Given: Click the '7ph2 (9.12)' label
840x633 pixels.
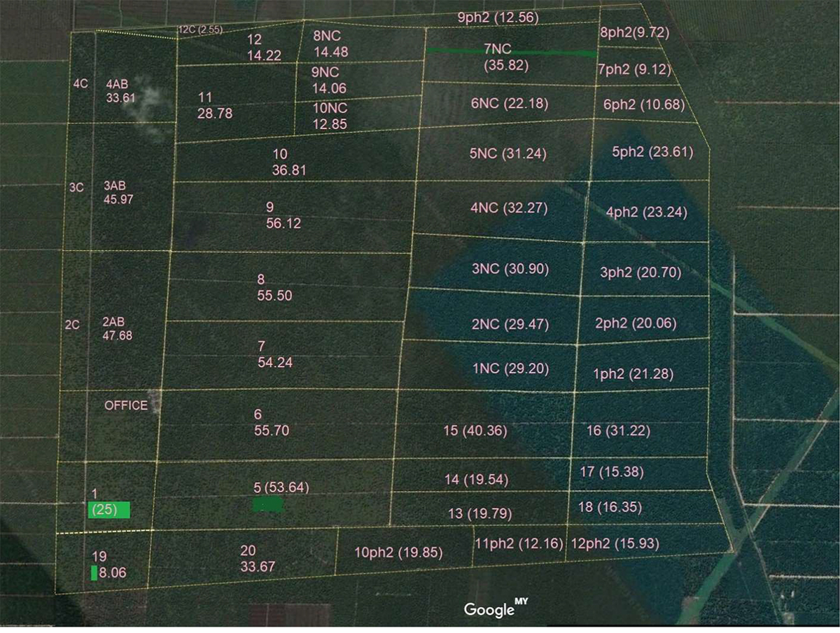Looking at the screenshot, I should (x=635, y=69).
